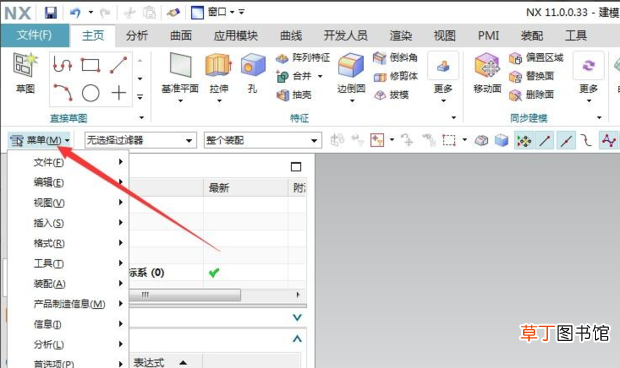Click the Paste clipboard icon
Image resolution: width=620 pixels, height=368 pixels.
point(149,13)
